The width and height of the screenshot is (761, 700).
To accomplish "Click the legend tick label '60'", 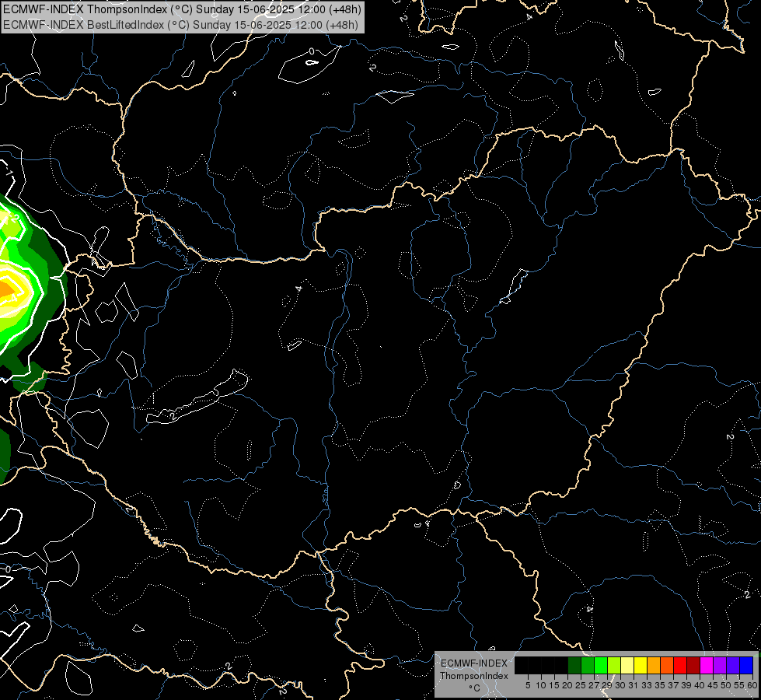I will 752,685.
